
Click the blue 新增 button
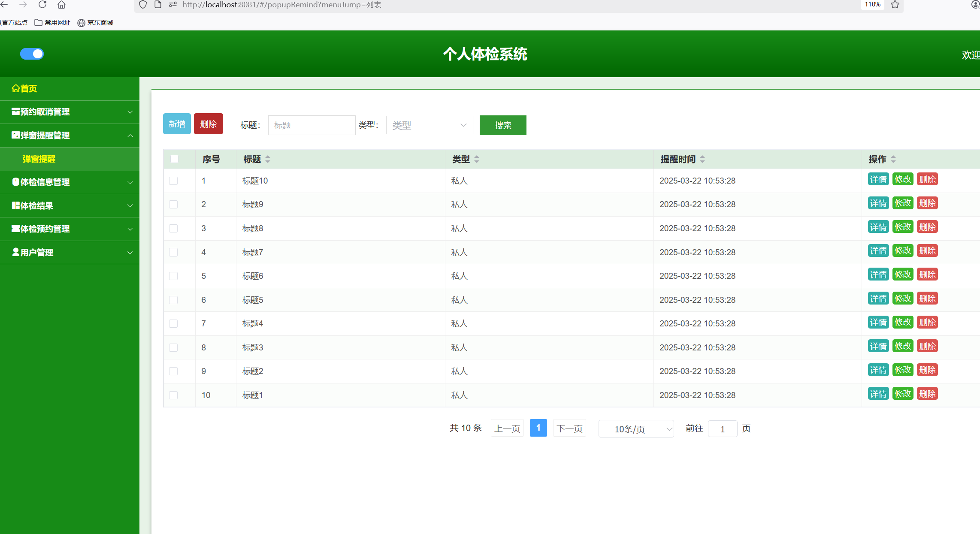(177, 124)
